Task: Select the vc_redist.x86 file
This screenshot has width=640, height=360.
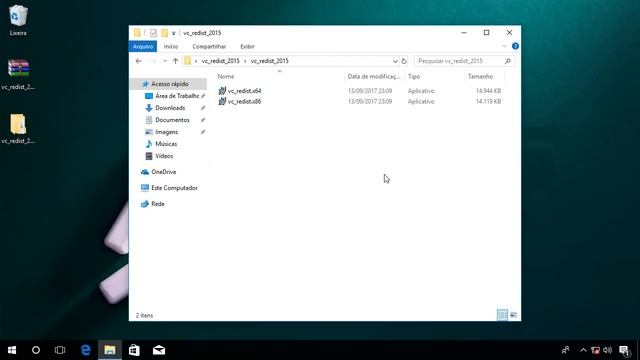Action: [244, 101]
